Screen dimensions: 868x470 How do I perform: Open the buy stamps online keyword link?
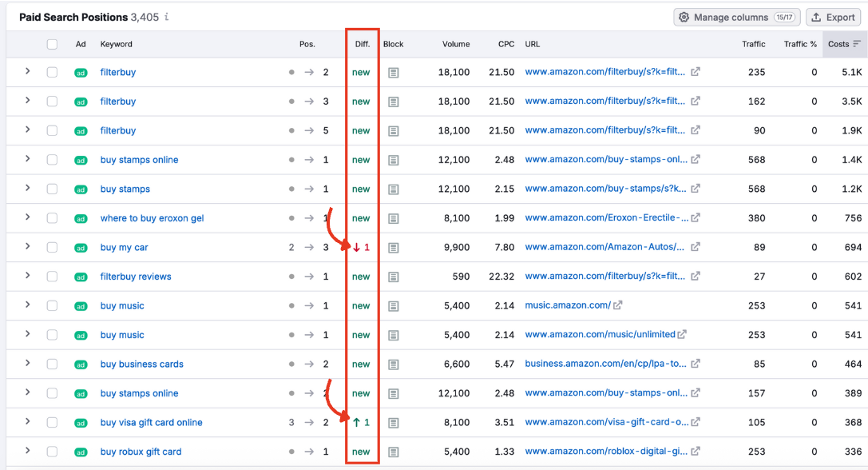click(x=139, y=159)
